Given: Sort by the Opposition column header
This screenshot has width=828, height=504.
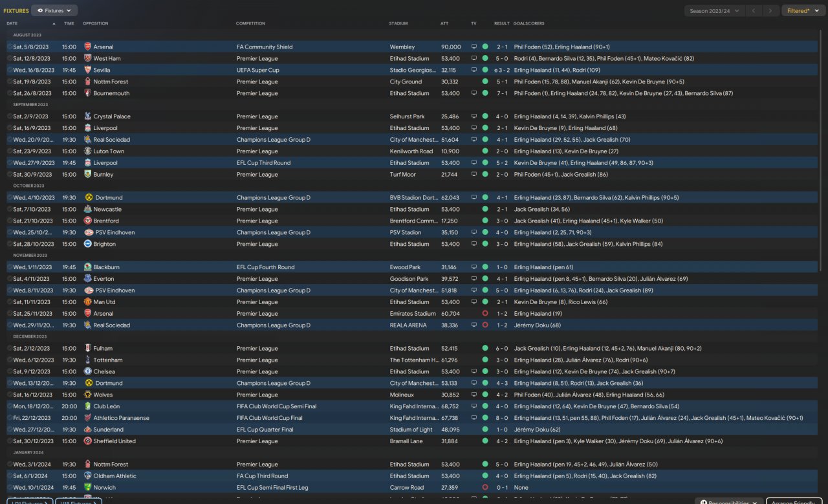Looking at the screenshot, I should [96, 23].
